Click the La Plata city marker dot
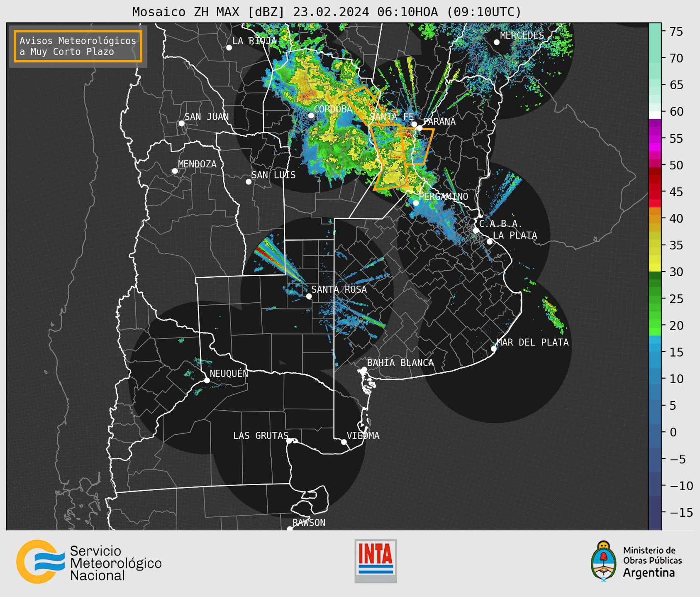 pyautogui.click(x=490, y=242)
